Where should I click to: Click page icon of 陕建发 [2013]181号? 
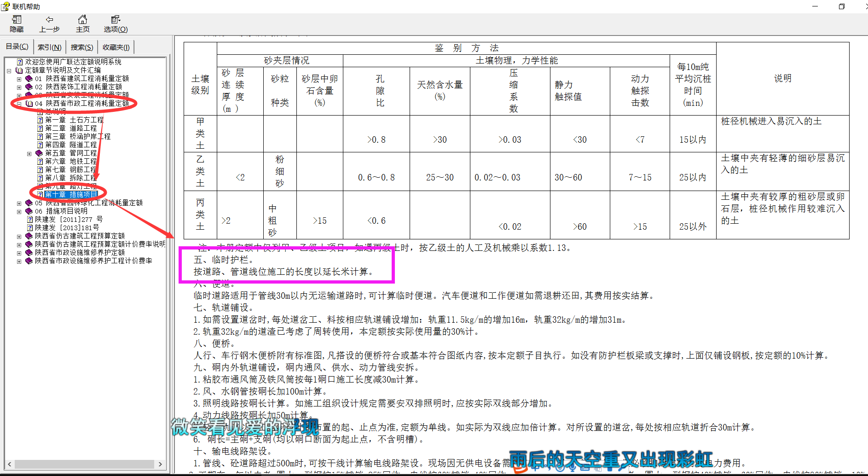(x=30, y=227)
